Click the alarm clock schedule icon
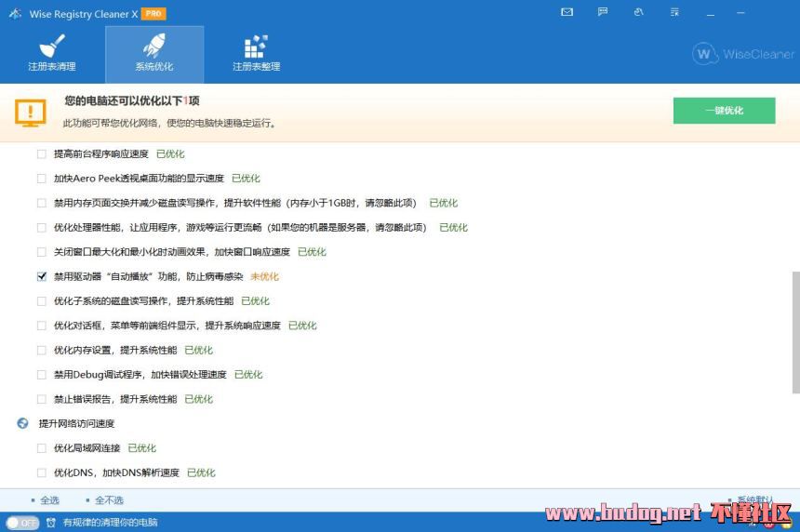The image size is (800, 532). (51, 523)
